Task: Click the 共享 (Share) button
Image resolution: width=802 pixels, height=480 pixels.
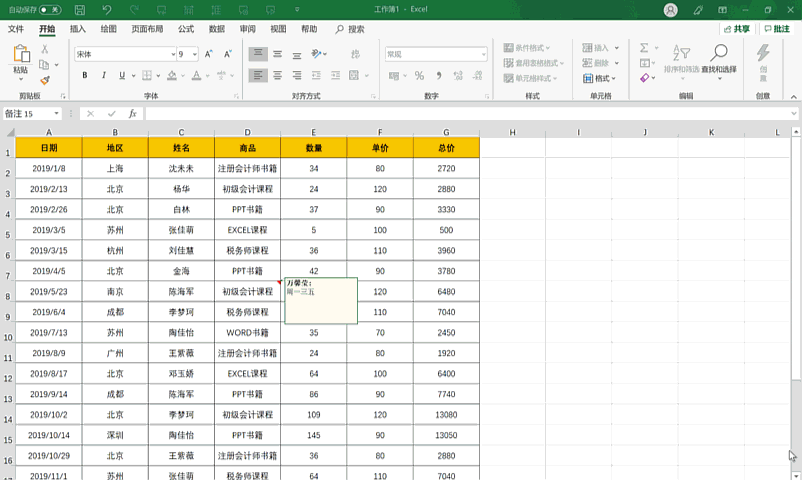Action: click(x=736, y=29)
